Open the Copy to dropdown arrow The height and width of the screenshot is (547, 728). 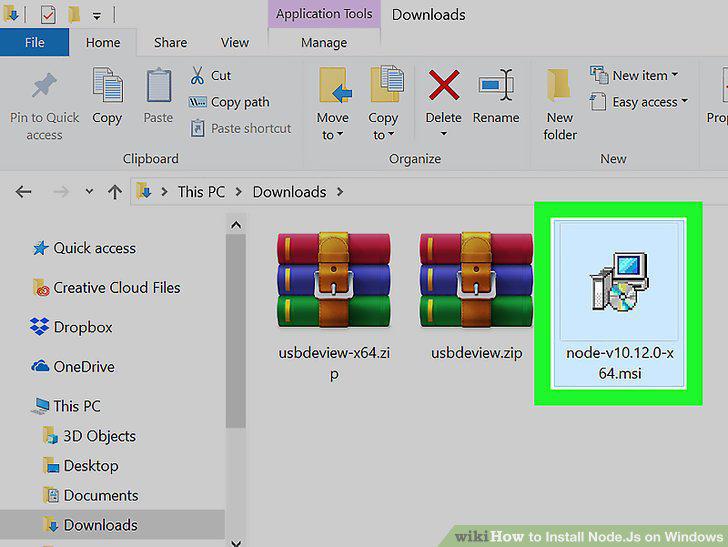click(391, 134)
